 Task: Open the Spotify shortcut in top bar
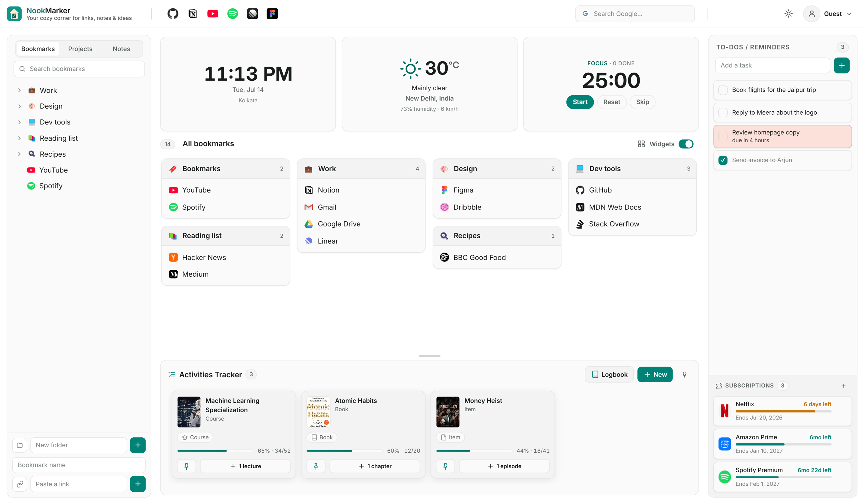point(232,14)
